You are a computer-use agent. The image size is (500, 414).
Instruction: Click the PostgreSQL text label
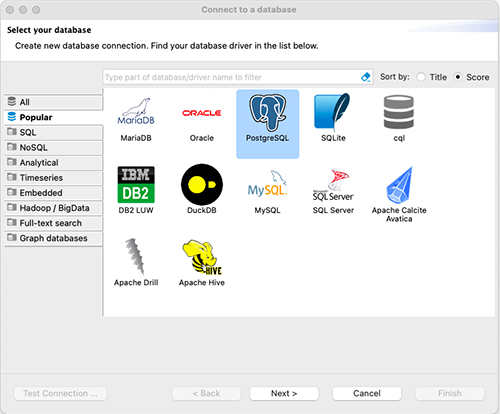click(267, 138)
